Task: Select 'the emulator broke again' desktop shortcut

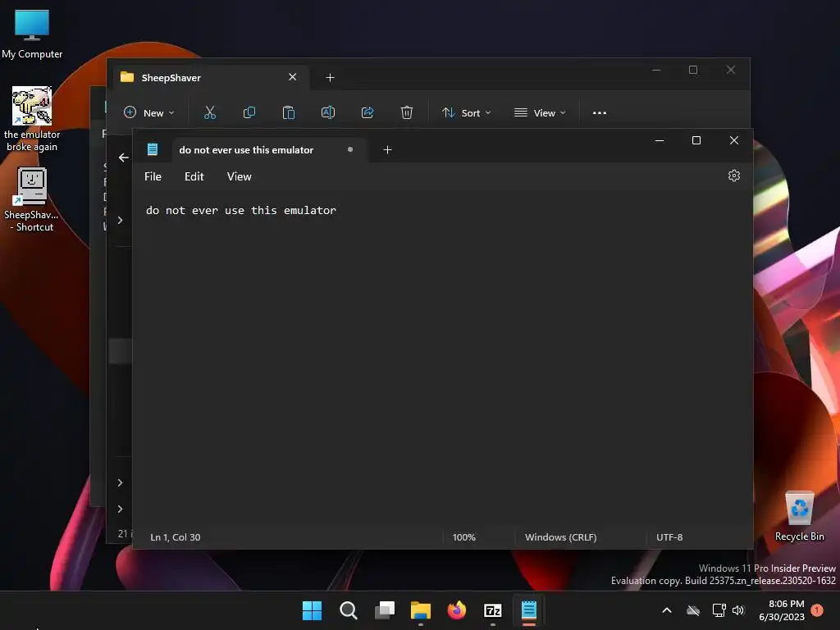Action: 32,119
